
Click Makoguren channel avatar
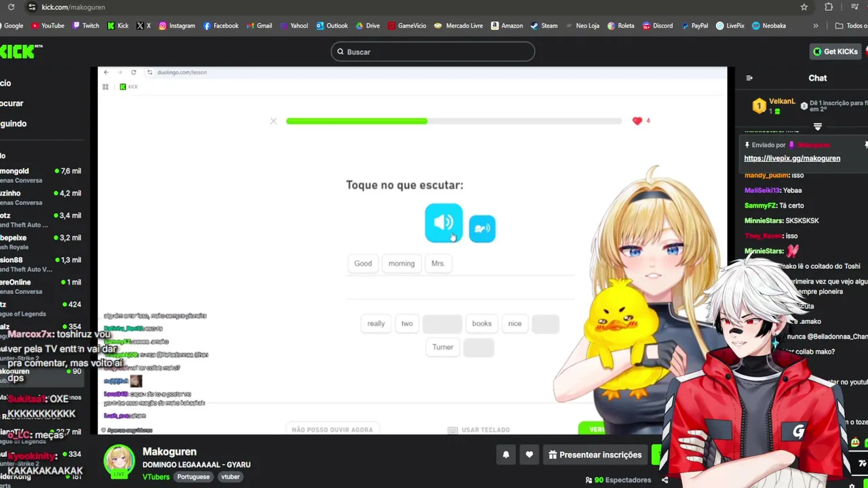point(119,461)
